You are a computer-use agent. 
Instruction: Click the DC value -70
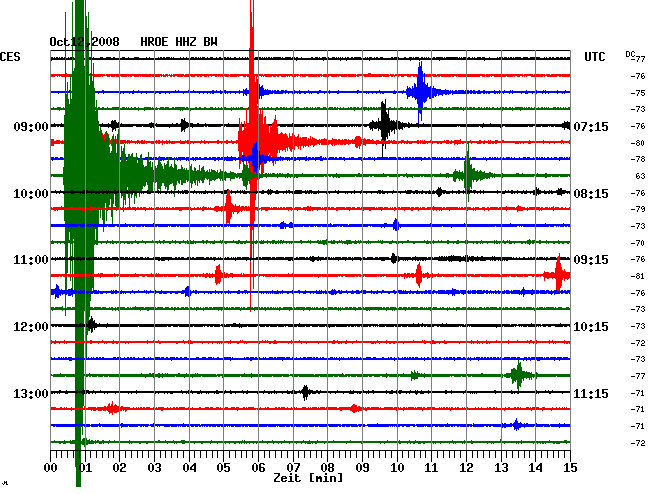tap(638, 243)
